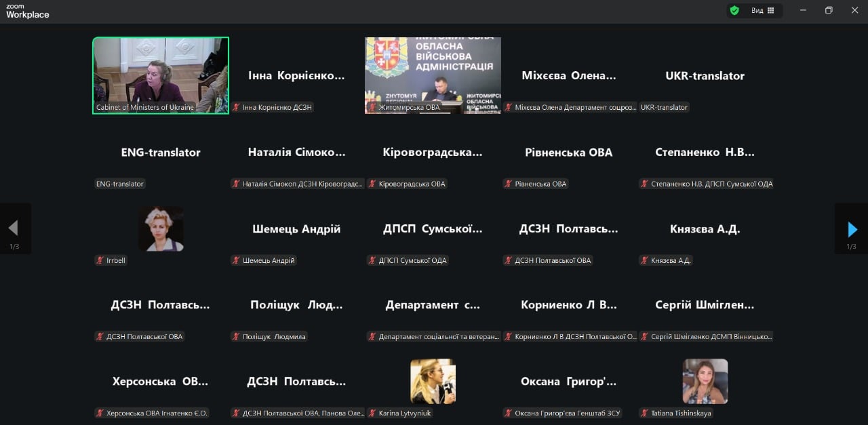
Task: Select the Князєва А.Д. participant tile
Action: (705, 229)
